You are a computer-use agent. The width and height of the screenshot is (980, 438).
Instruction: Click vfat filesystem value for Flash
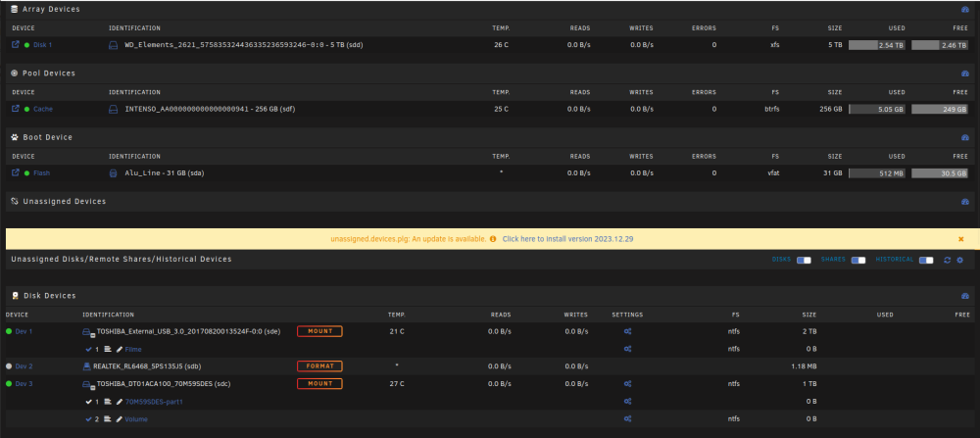pos(774,173)
